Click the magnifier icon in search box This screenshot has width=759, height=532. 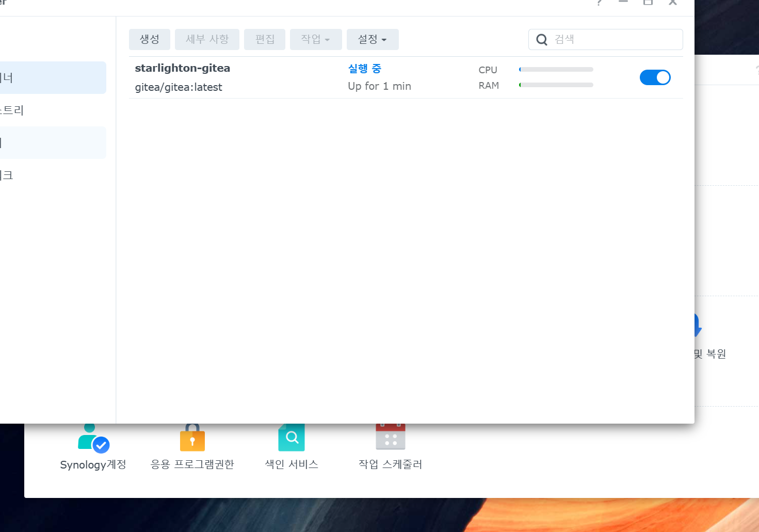click(542, 40)
